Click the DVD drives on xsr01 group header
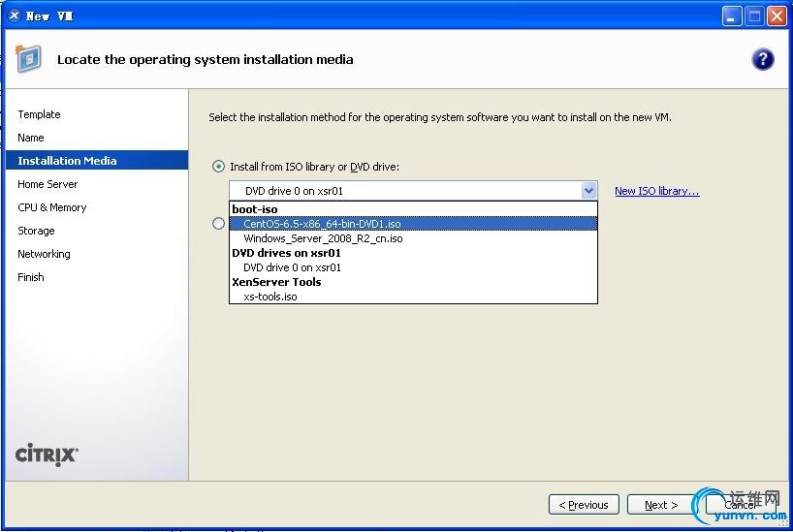 click(286, 253)
